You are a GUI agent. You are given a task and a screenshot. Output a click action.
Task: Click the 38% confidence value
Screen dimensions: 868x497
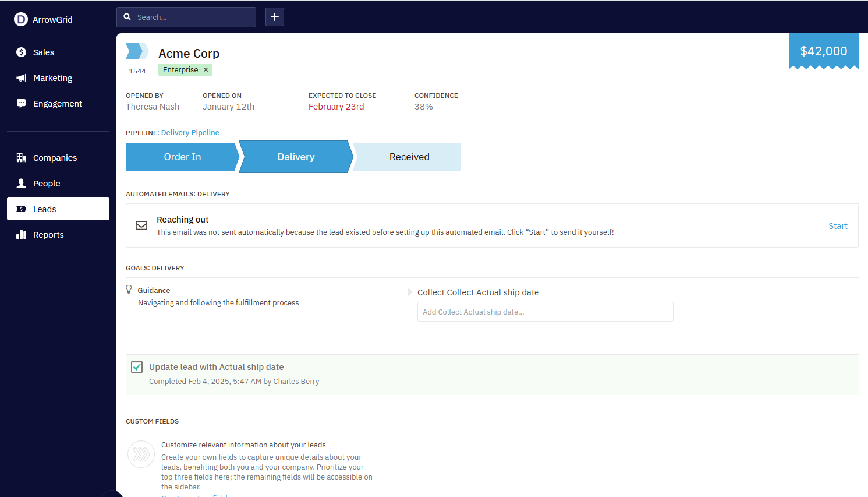tap(424, 107)
